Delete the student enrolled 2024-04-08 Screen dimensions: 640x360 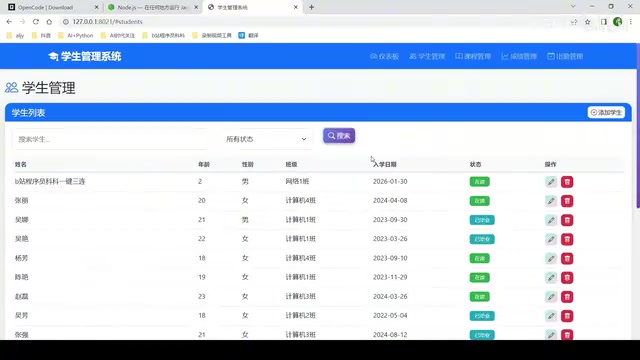click(x=567, y=201)
